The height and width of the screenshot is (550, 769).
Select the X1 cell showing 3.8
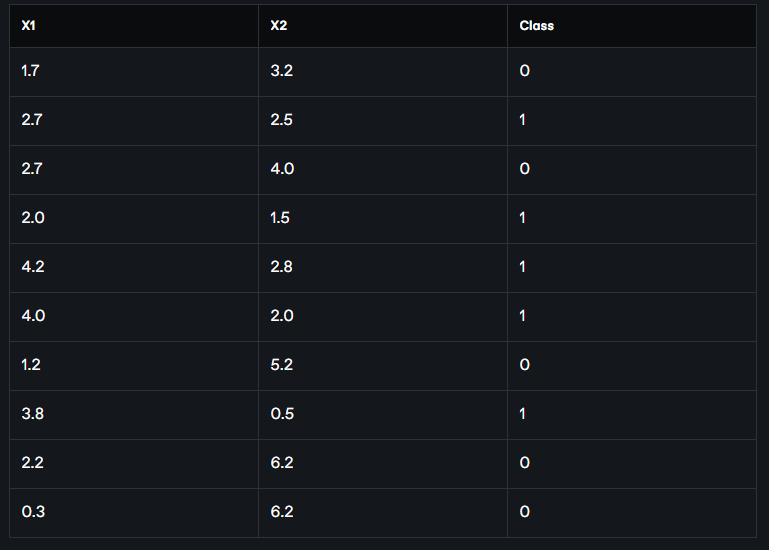(x=32, y=414)
